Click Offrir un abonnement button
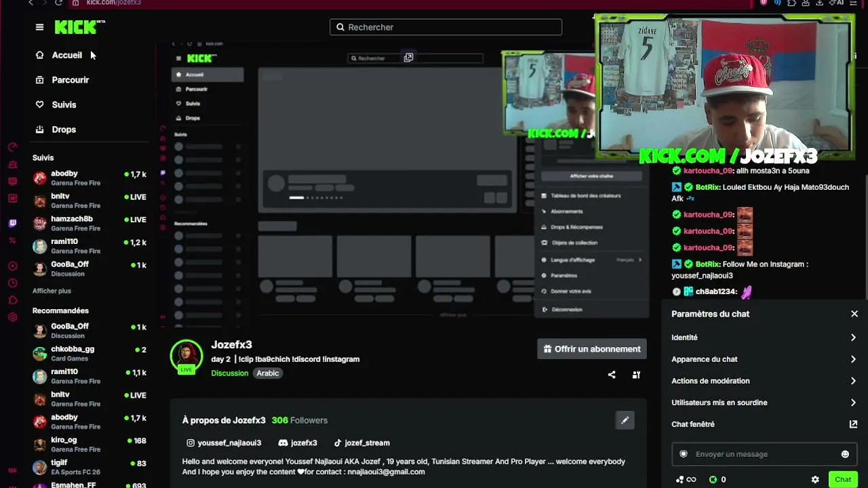868x488 pixels. (592, 349)
